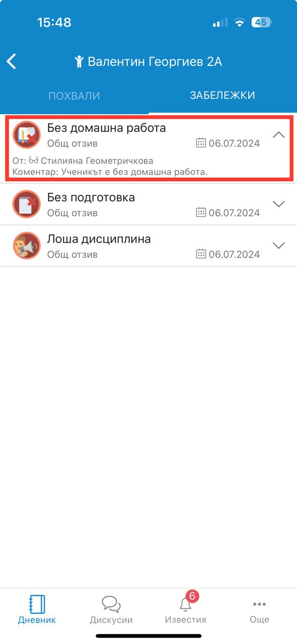This screenshot has width=297, height=644.
Task: Expand the Без подготовка entry
Action: tap(278, 204)
